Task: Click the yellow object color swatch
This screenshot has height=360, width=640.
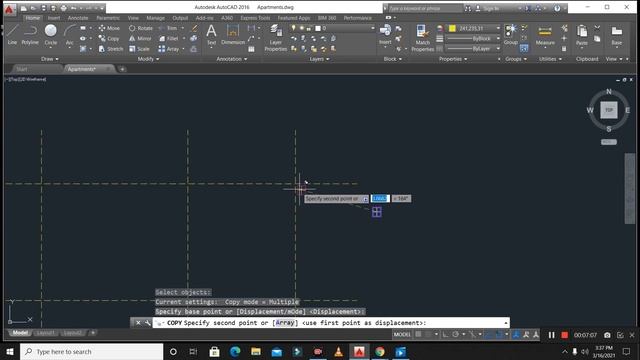Action: click(x=452, y=28)
